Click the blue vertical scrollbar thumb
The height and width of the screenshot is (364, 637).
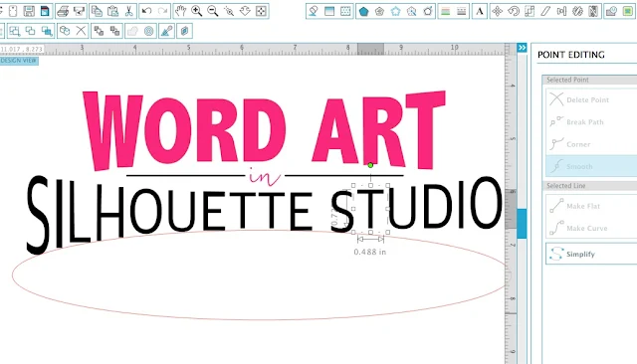click(x=522, y=223)
